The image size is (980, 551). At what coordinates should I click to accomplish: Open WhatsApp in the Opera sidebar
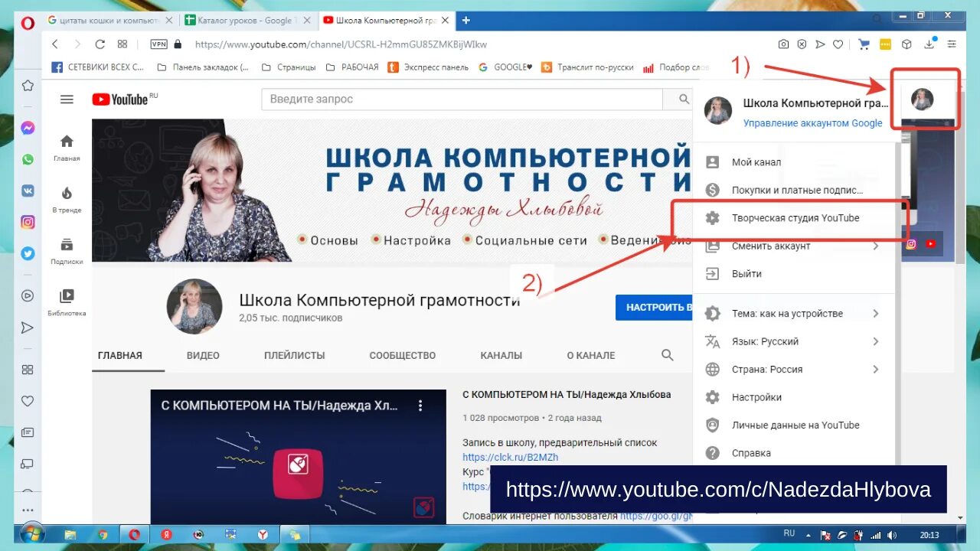click(x=28, y=159)
